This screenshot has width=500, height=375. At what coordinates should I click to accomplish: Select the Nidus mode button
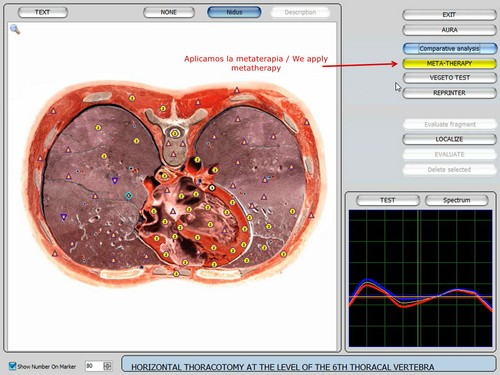pyautogui.click(x=234, y=12)
